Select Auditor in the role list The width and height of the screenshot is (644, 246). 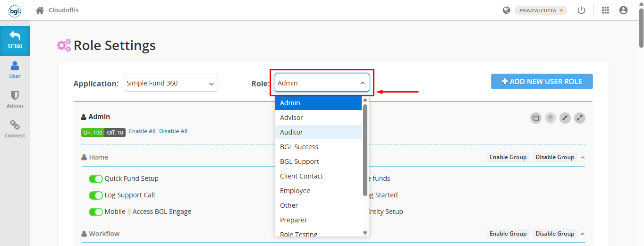318,132
